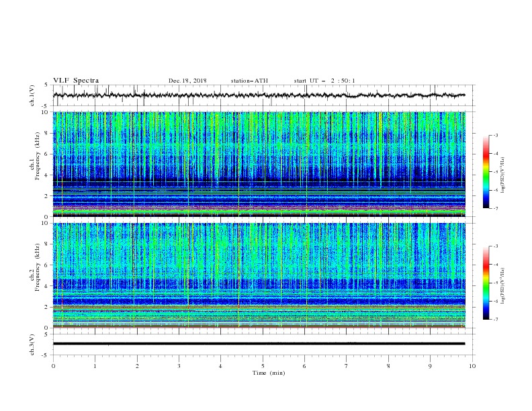The width and height of the screenshot is (532, 411).
Task: Click the "-7" label on ch.1 colorbar
Action: (496, 208)
